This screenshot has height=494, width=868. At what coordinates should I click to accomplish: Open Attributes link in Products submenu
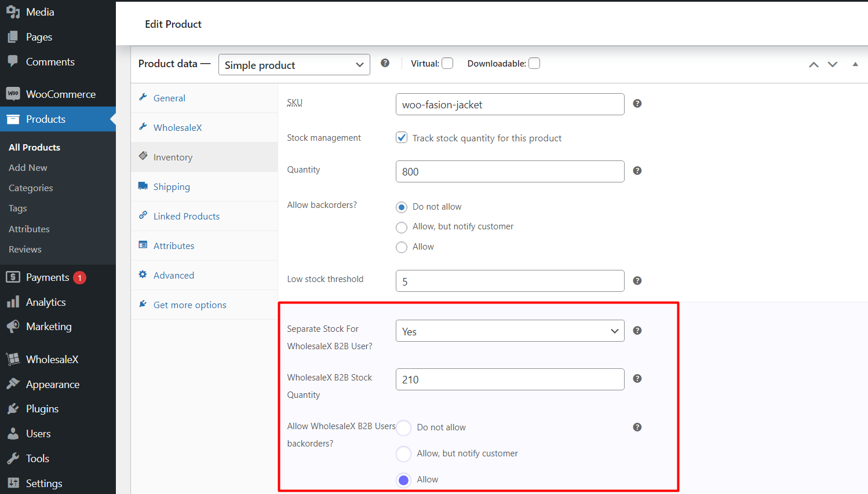[29, 229]
